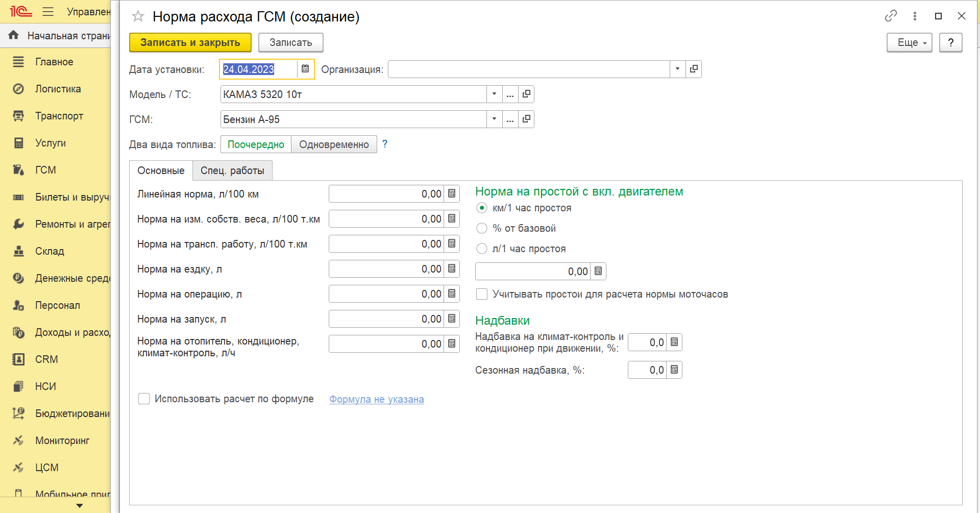Open the 'Формула не указана' link
This screenshot has height=513, width=980.
376,399
